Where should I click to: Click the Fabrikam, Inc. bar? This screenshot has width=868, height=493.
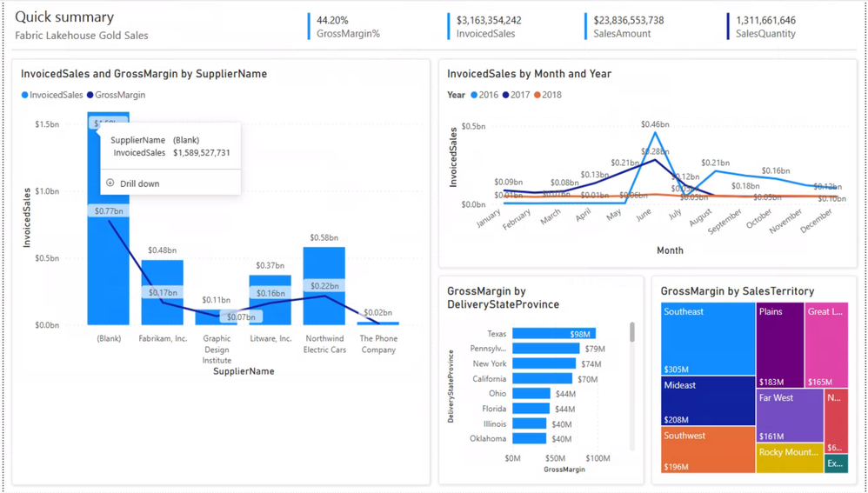coord(162,292)
